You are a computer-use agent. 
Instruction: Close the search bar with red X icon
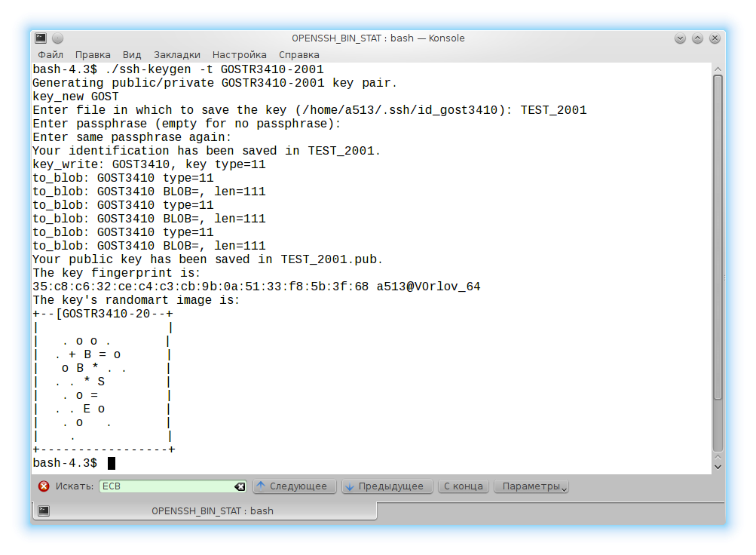[x=44, y=486]
